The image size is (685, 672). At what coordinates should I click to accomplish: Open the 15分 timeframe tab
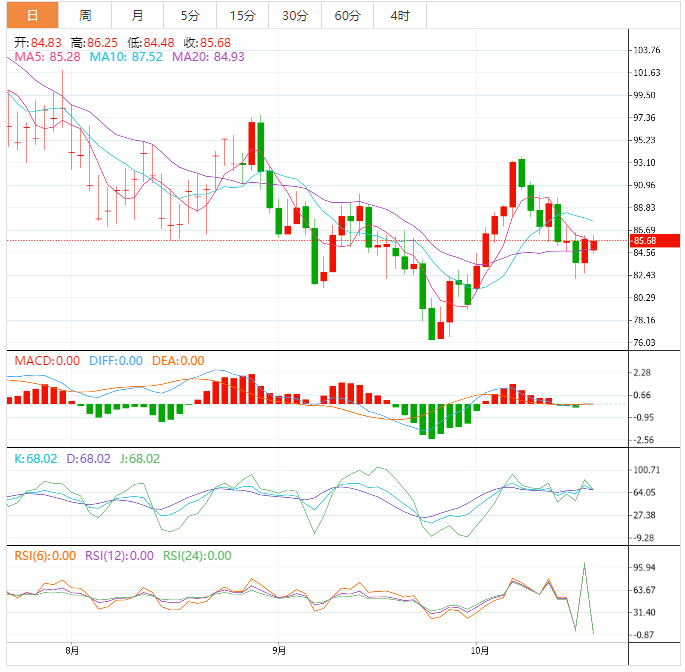click(x=243, y=15)
